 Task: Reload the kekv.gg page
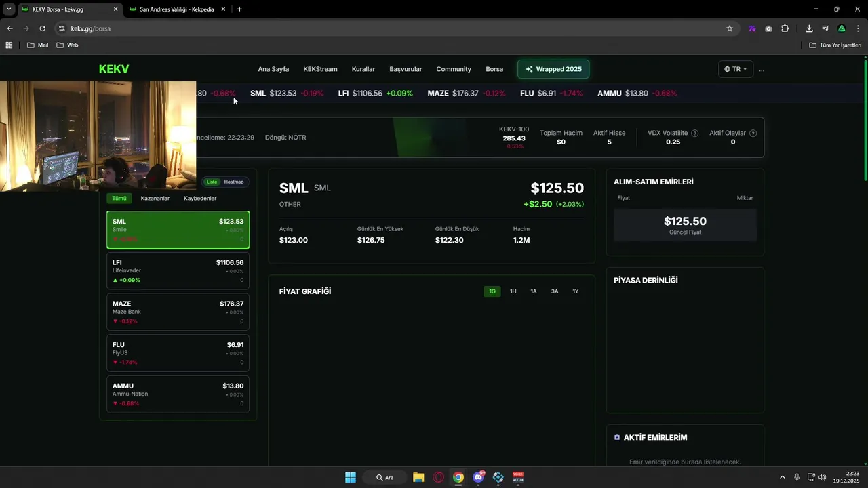coord(42,28)
